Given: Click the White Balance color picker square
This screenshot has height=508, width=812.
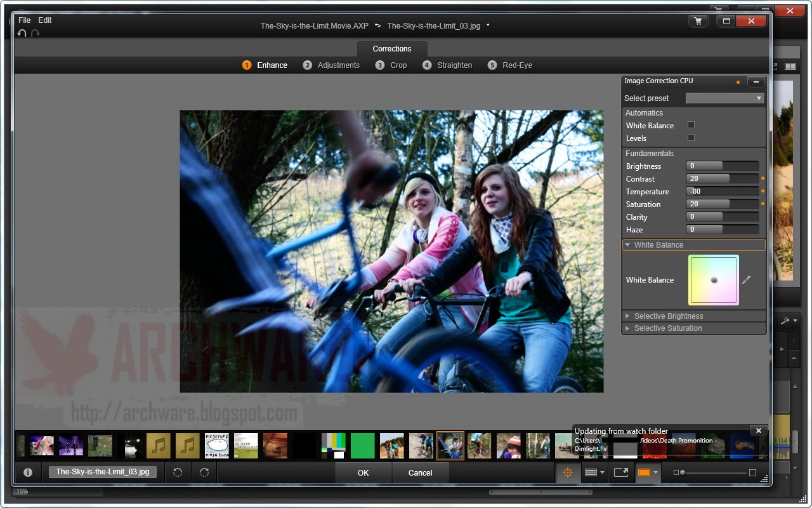Looking at the screenshot, I should (x=714, y=280).
